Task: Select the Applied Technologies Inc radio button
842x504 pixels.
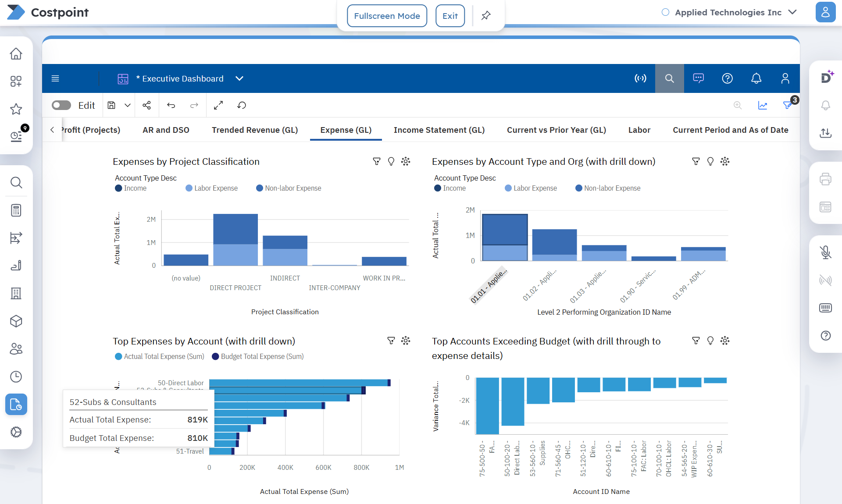Action: [665, 12]
